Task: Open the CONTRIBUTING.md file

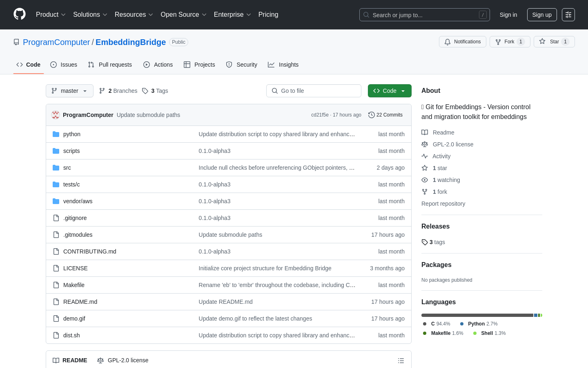Action: pos(90,251)
